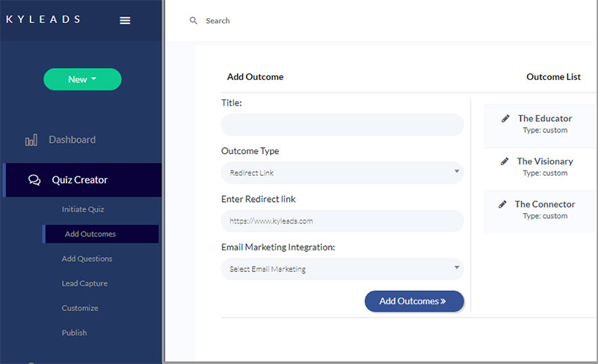Click the Dashboard bar chart icon
Viewport: 598px width, 364px height.
(31, 140)
